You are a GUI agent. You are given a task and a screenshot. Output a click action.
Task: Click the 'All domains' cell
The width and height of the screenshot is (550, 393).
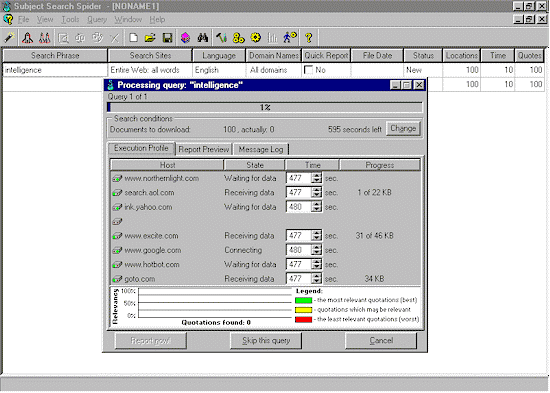click(x=274, y=70)
